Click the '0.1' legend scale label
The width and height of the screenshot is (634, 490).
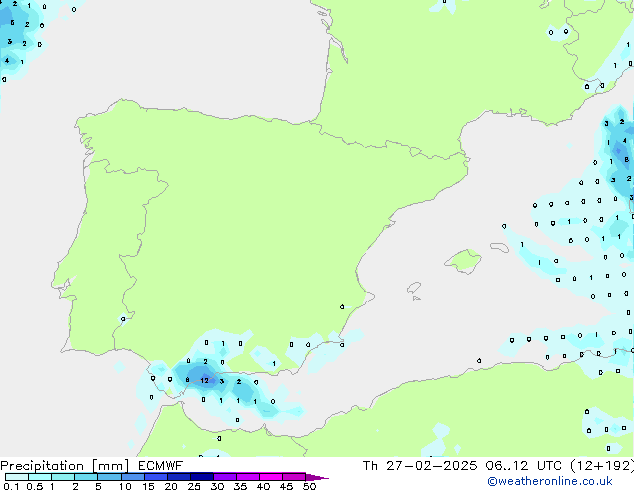(11, 486)
